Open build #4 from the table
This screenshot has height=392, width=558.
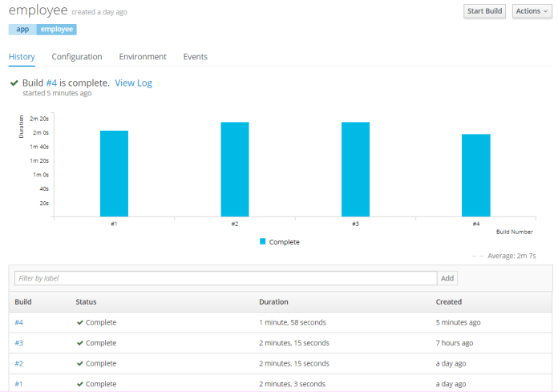click(18, 322)
